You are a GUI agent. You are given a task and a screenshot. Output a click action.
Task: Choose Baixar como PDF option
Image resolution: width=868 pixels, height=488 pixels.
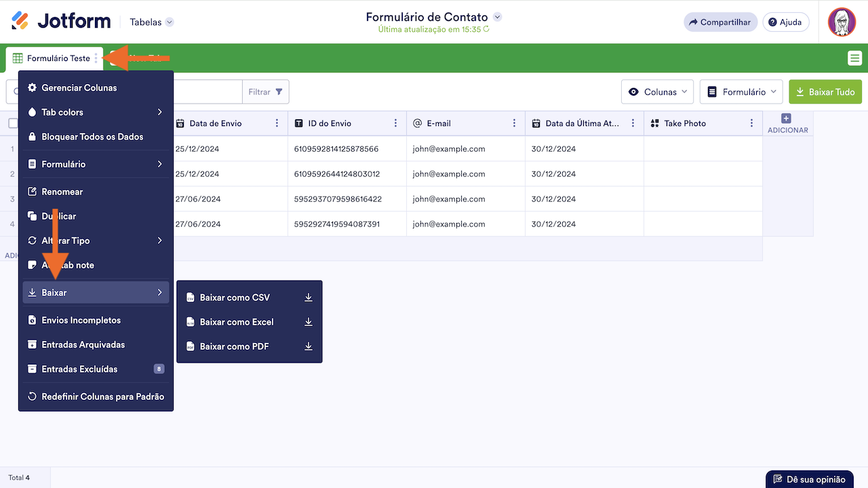point(250,346)
